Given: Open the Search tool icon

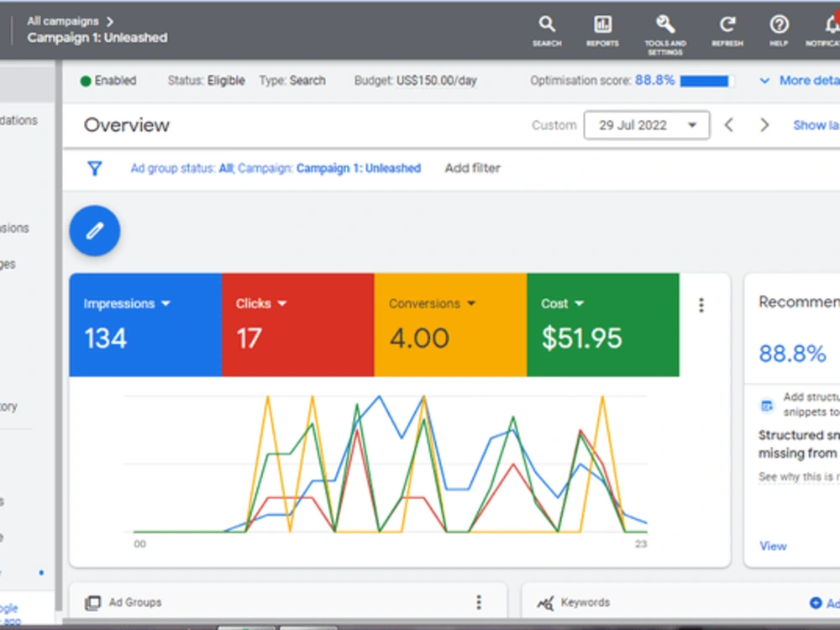Looking at the screenshot, I should (x=547, y=24).
